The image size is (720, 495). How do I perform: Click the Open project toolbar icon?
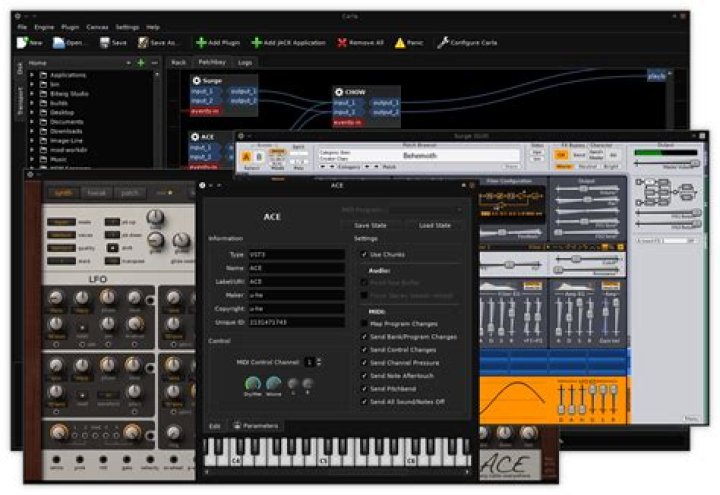59,43
